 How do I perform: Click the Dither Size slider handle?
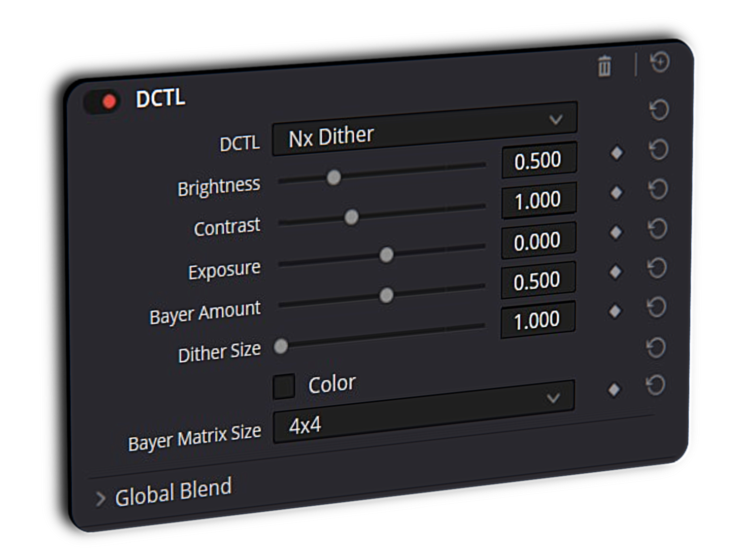(281, 346)
